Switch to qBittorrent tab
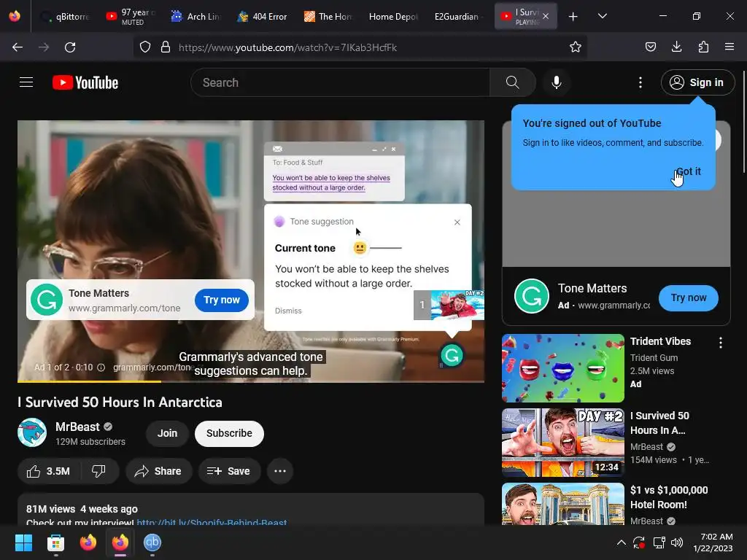This screenshot has width=747, height=560. (65, 17)
